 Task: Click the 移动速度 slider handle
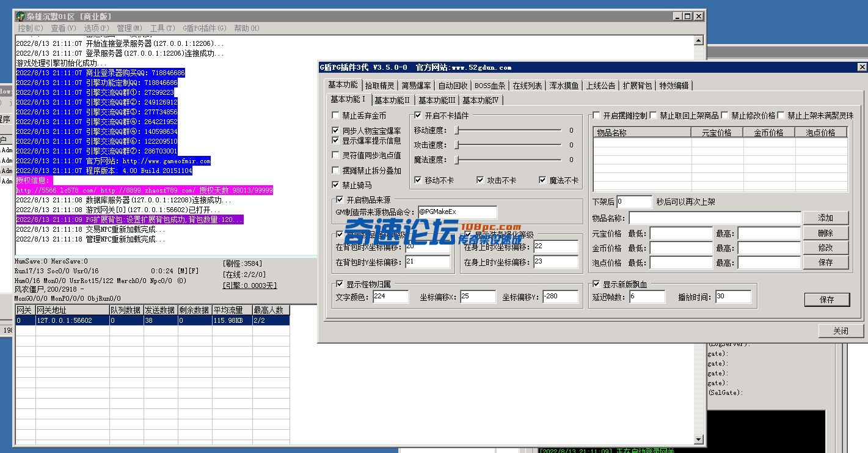[x=456, y=130]
